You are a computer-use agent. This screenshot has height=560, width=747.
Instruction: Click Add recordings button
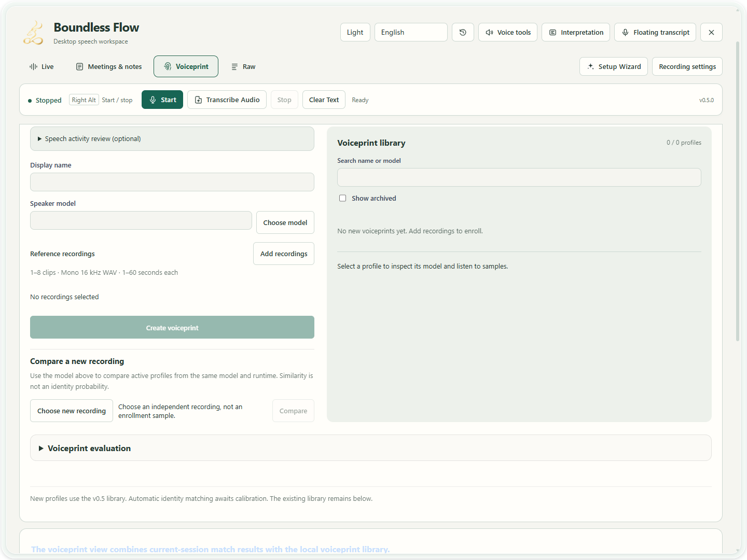[284, 254]
